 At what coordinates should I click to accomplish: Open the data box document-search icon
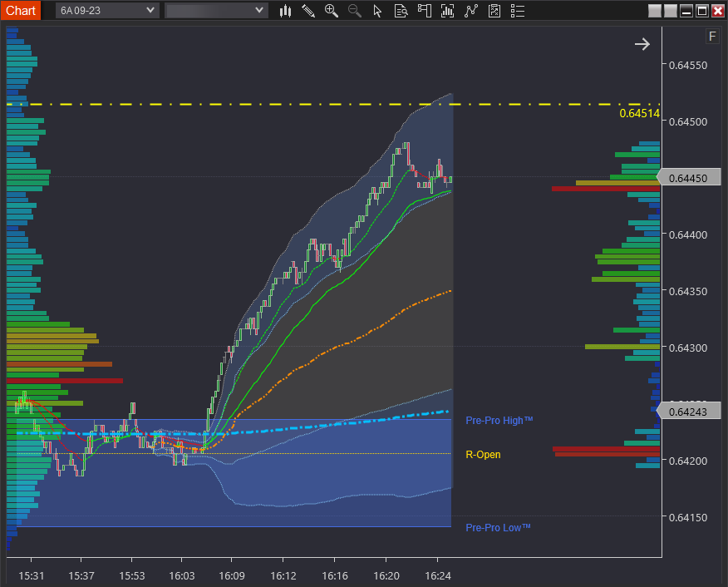point(401,11)
